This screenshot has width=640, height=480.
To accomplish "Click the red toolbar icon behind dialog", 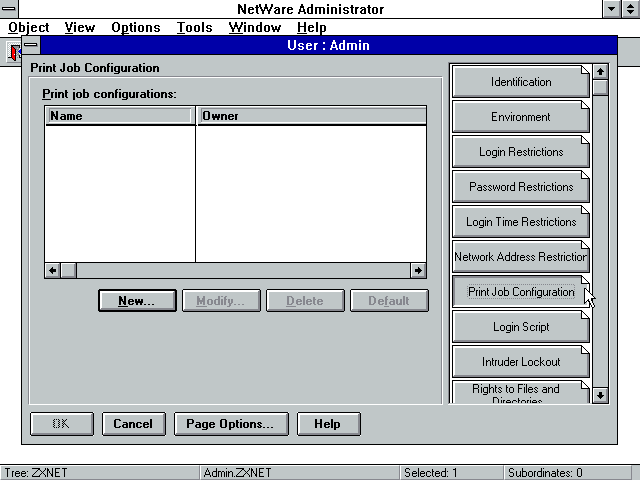I will [14, 52].
